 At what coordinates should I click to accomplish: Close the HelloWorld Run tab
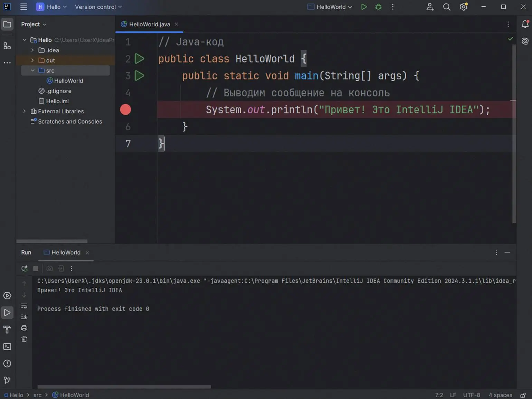(87, 253)
